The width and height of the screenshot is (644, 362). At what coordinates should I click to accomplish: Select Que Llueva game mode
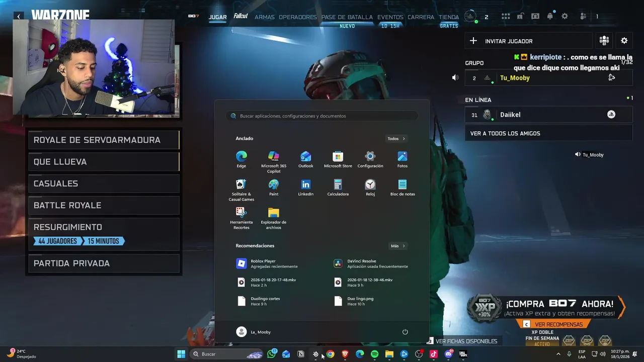[x=104, y=161]
